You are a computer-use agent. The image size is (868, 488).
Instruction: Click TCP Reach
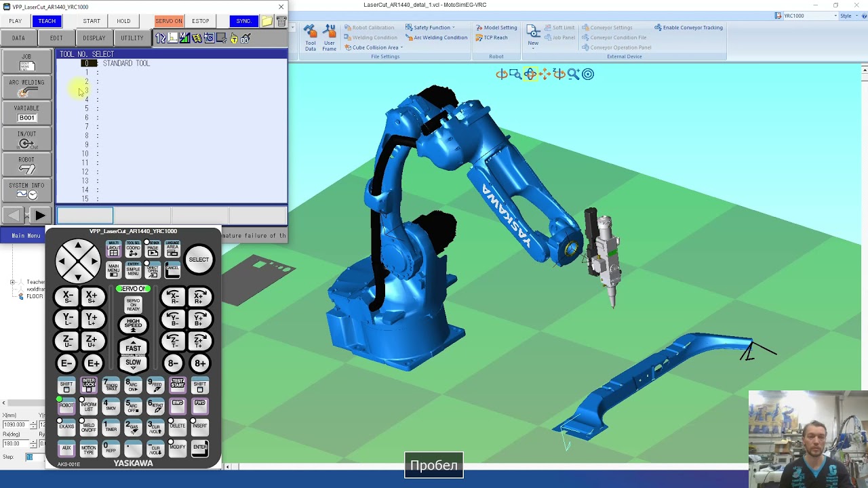pyautogui.click(x=492, y=38)
